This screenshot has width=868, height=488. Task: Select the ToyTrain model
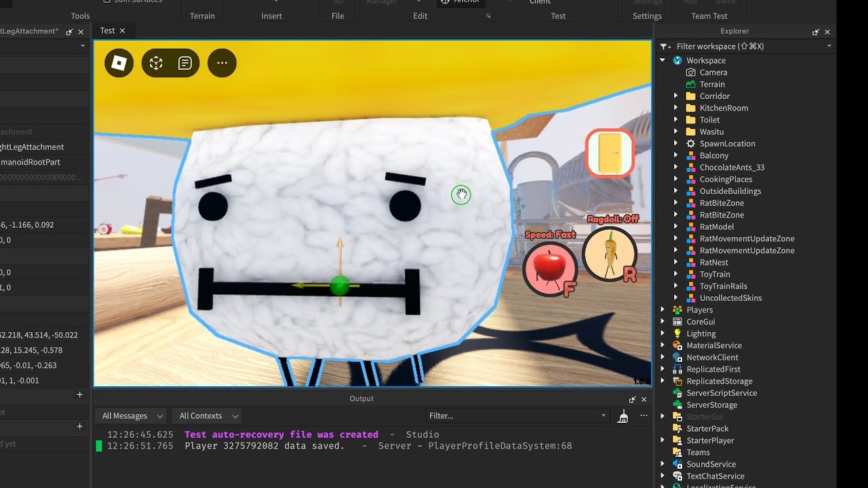[715, 274]
